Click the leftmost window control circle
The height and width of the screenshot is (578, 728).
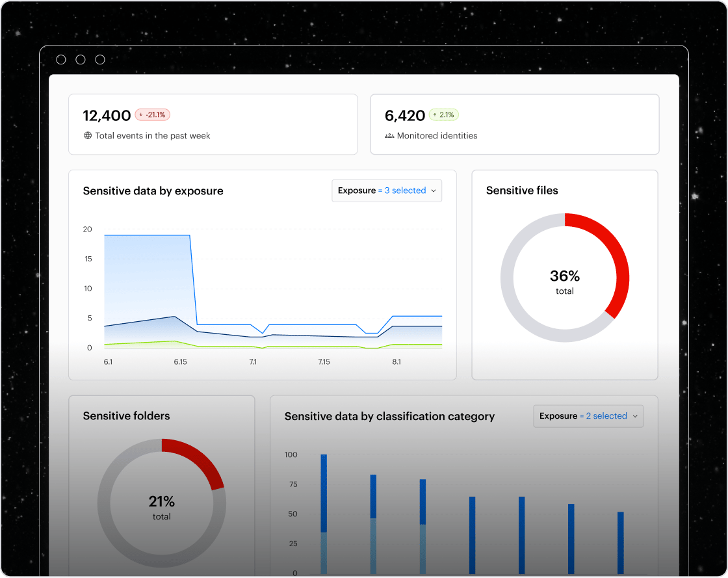(x=61, y=60)
